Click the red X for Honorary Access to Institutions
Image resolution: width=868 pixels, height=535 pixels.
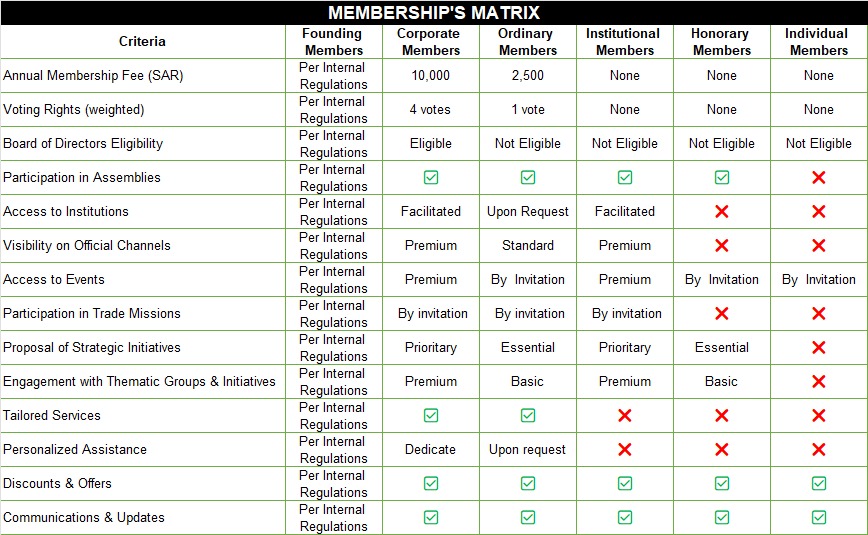coord(721,211)
